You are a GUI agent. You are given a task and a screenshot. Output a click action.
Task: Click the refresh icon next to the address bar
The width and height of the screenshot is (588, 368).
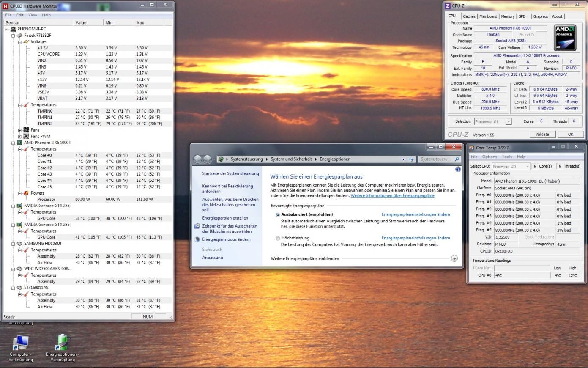click(411, 159)
